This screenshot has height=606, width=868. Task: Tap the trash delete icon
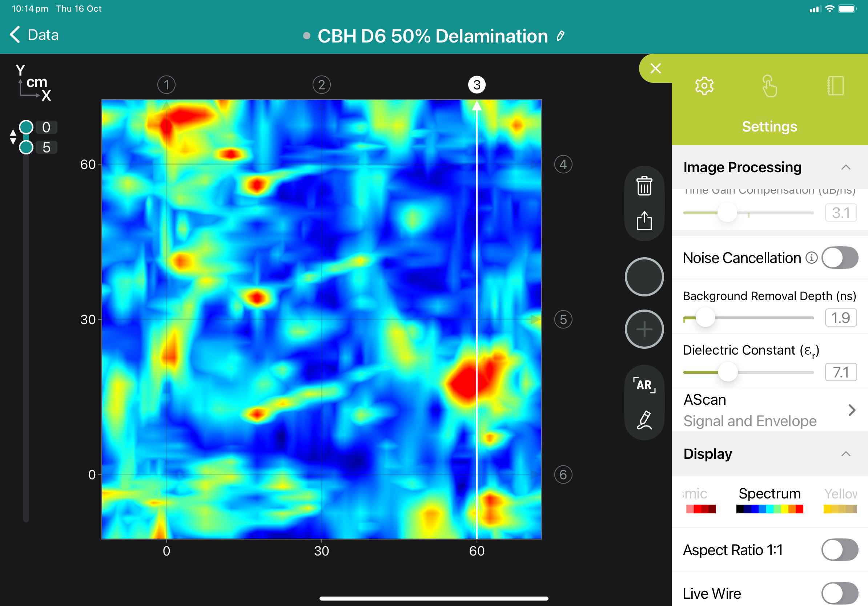click(644, 186)
